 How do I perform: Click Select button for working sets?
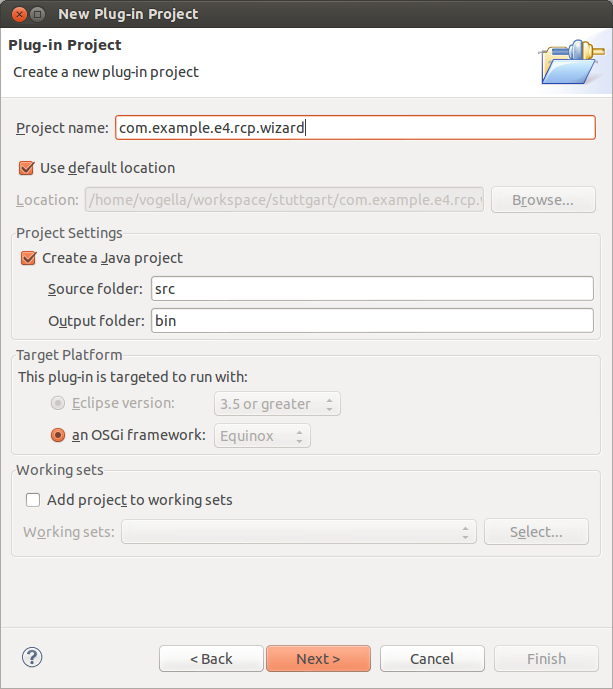coord(536,532)
